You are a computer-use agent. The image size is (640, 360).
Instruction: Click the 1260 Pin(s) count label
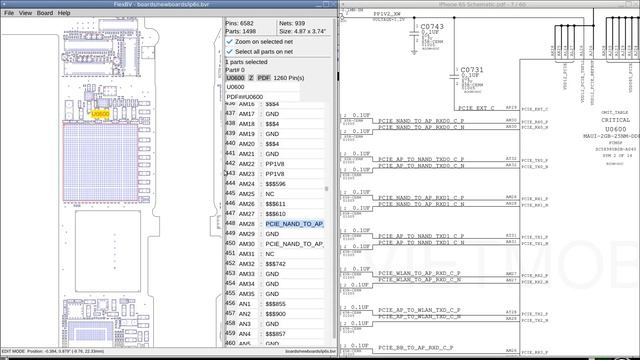(x=289, y=78)
